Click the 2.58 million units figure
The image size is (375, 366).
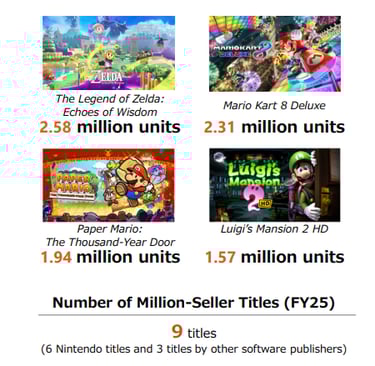[x=110, y=127]
